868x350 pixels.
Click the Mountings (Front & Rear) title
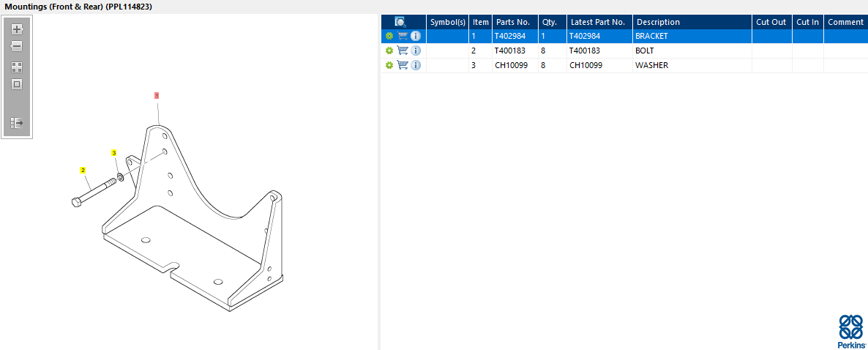coord(78,7)
